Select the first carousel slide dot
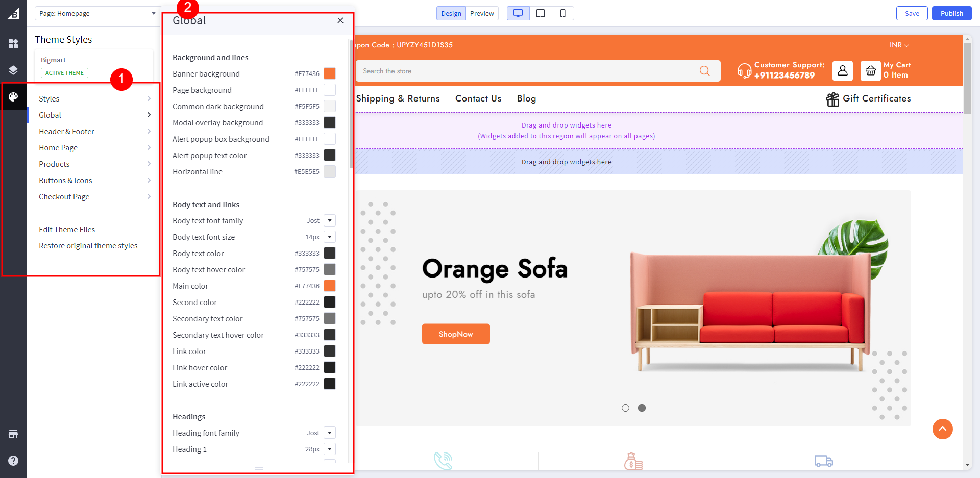Viewport: 980px width, 478px height. [625, 408]
